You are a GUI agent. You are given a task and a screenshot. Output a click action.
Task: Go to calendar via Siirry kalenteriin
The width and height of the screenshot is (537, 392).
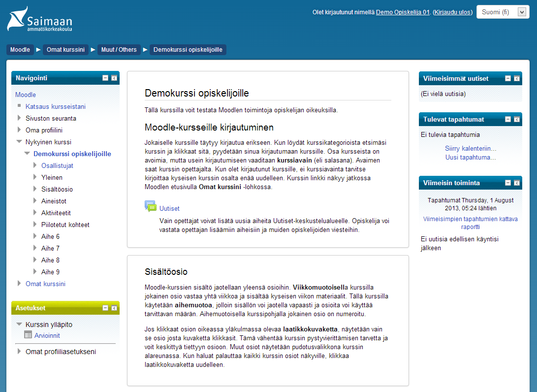coord(471,148)
